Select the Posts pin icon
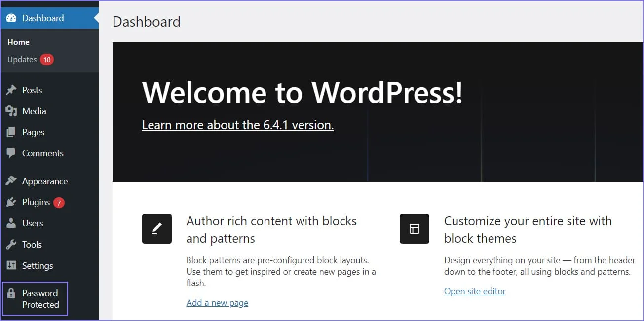Screen dimensions: 644x321 [x=12, y=90]
